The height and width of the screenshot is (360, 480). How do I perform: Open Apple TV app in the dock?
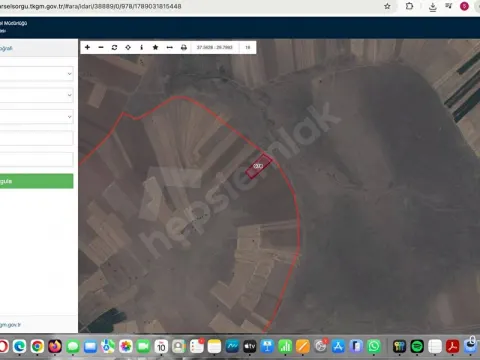(x=250, y=347)
